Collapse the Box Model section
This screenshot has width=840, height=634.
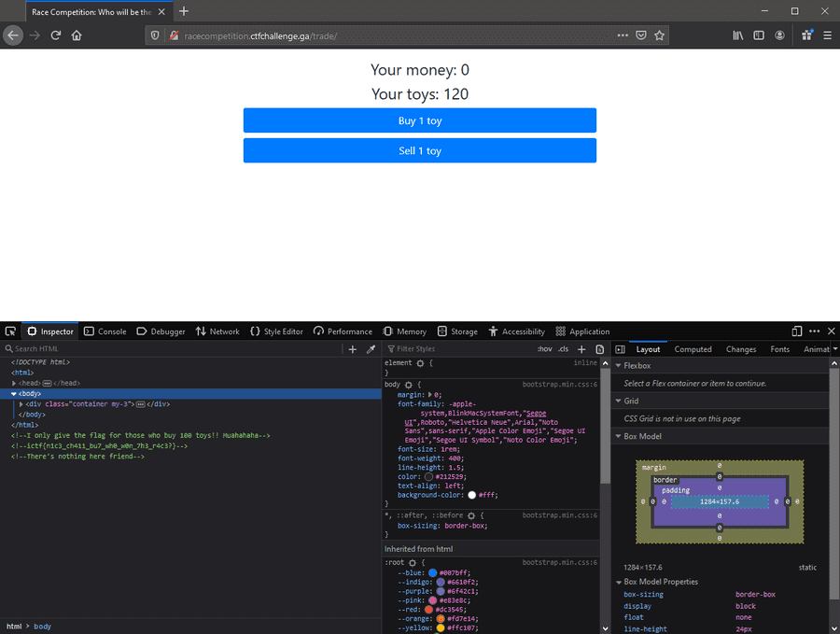tap(618, 436)
